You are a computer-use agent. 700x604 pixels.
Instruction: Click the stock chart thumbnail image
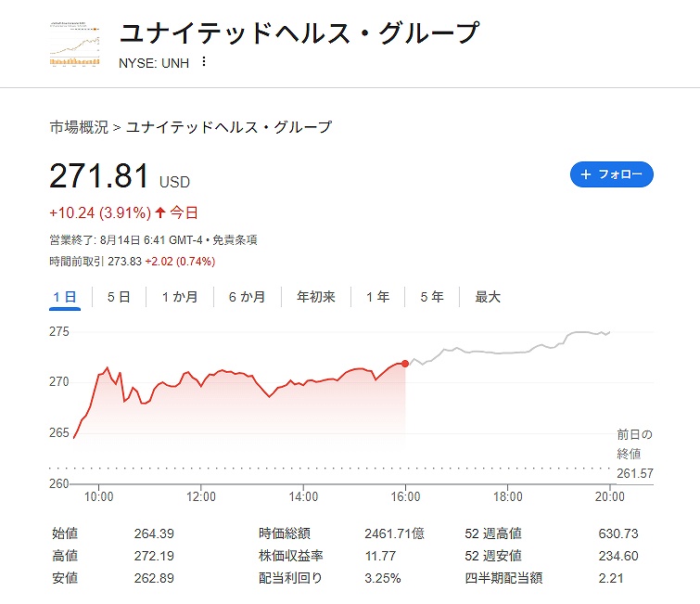click(75, 42)
